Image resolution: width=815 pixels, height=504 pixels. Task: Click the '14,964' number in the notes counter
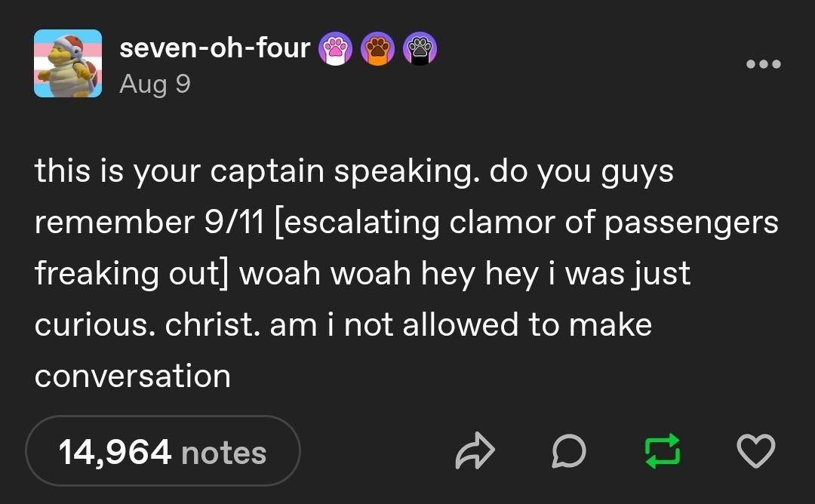coord(115,452)
